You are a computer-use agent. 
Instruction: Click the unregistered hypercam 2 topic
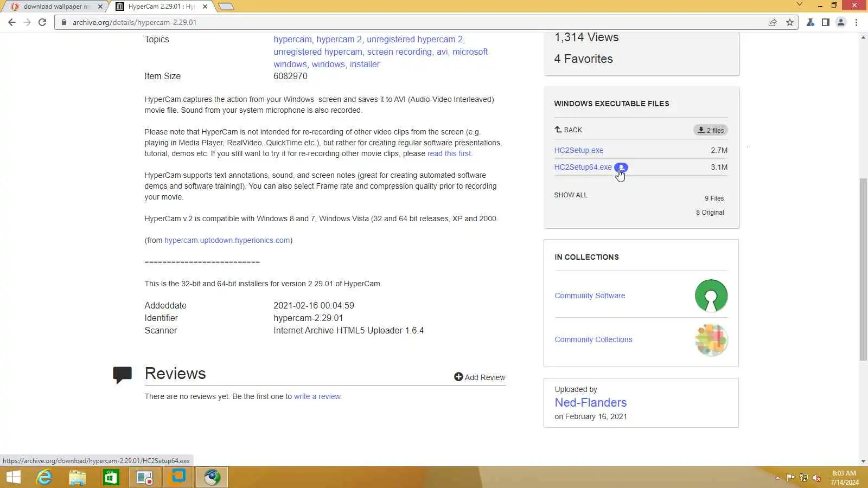pos(414,39)
